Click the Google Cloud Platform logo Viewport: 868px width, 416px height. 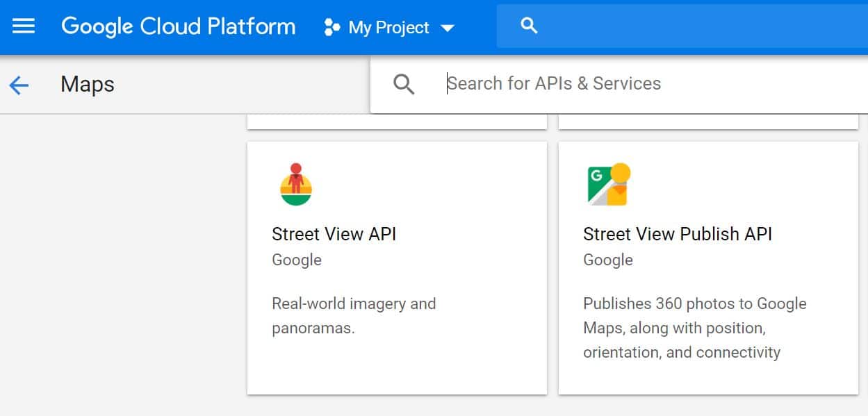click(x=177, y=26)
